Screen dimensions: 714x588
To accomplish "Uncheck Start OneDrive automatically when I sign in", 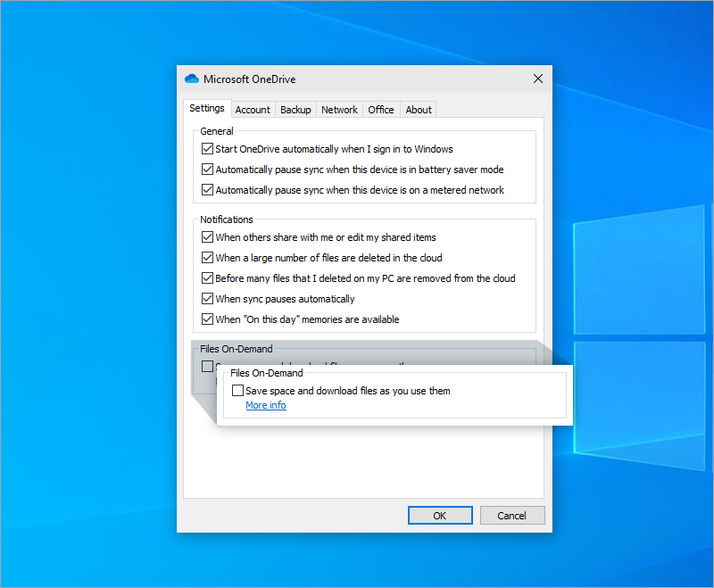I will tap(207, 149).
